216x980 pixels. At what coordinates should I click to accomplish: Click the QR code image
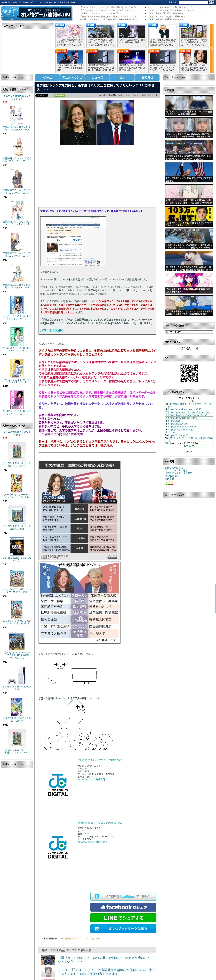tap(189, 373)
